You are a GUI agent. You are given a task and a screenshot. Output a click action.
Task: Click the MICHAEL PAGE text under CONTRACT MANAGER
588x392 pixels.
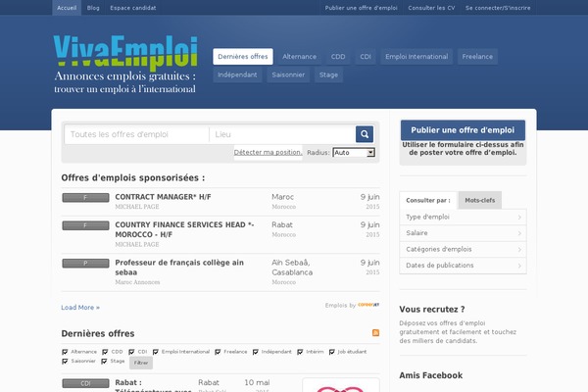(x=137, y=207)
